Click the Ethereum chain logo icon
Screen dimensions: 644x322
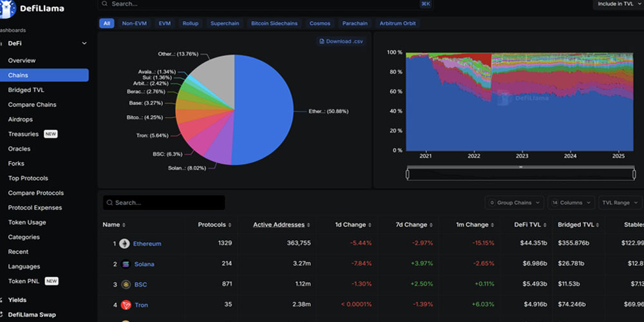[124, 244]
